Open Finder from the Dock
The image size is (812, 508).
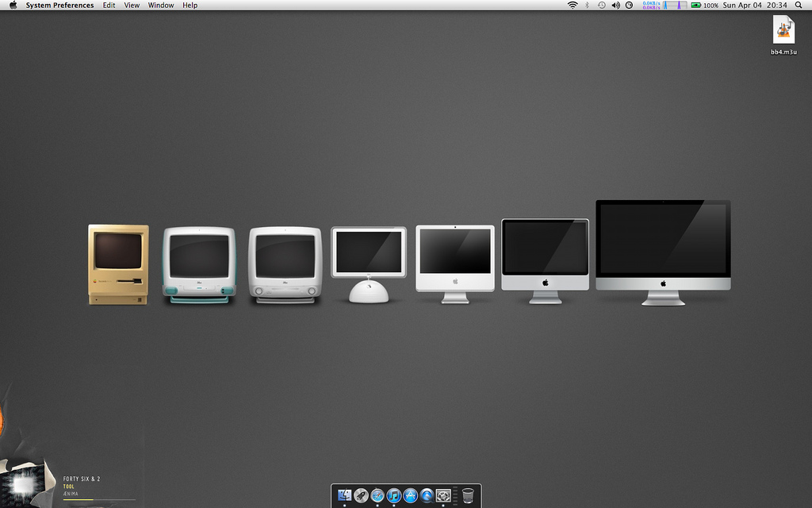pos(344,495)
